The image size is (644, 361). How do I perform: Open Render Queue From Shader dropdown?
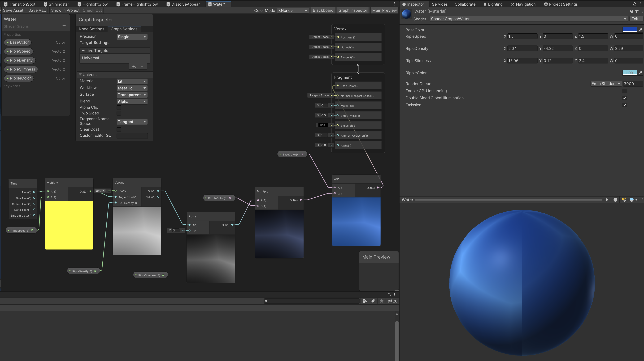tap(606, 84)
